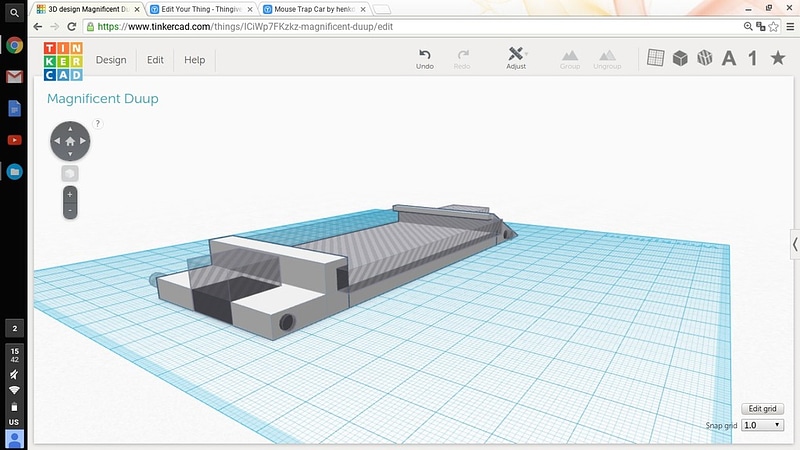Select the letter A shape icon

coord(729,58)
